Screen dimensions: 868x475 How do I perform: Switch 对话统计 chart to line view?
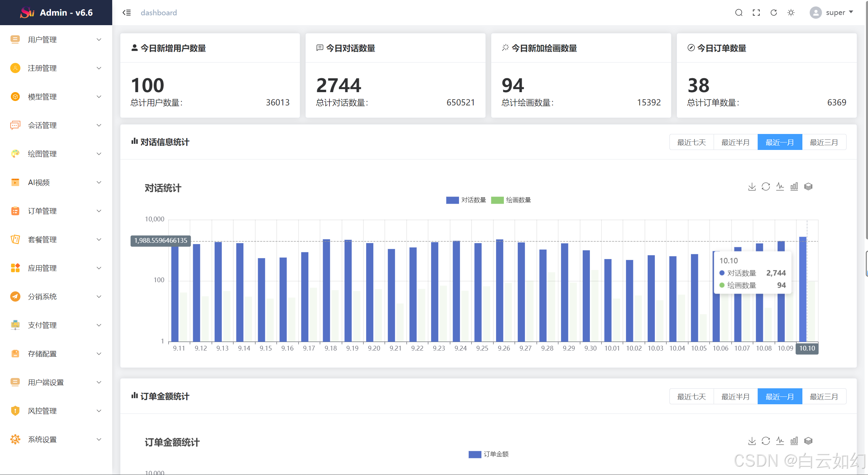(780, 187)
